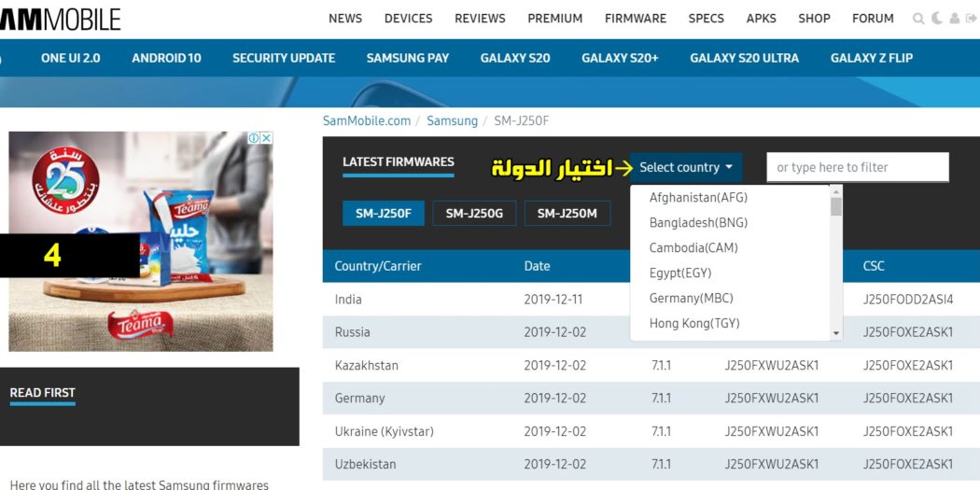Click the Date column header
Image resolution: width=980 pixels, height=490 pixels.
pyautogui.click(x=537, y=266)
